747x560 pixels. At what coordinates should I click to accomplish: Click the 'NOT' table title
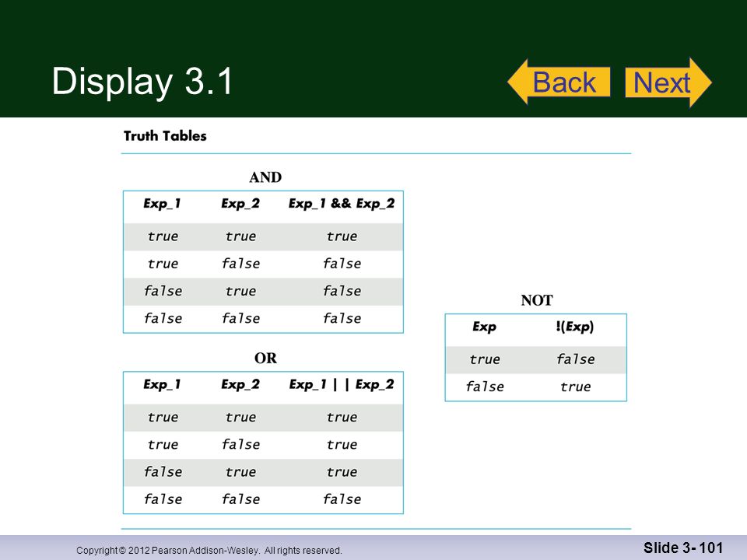pyautogui.click(x=536, y=300)
